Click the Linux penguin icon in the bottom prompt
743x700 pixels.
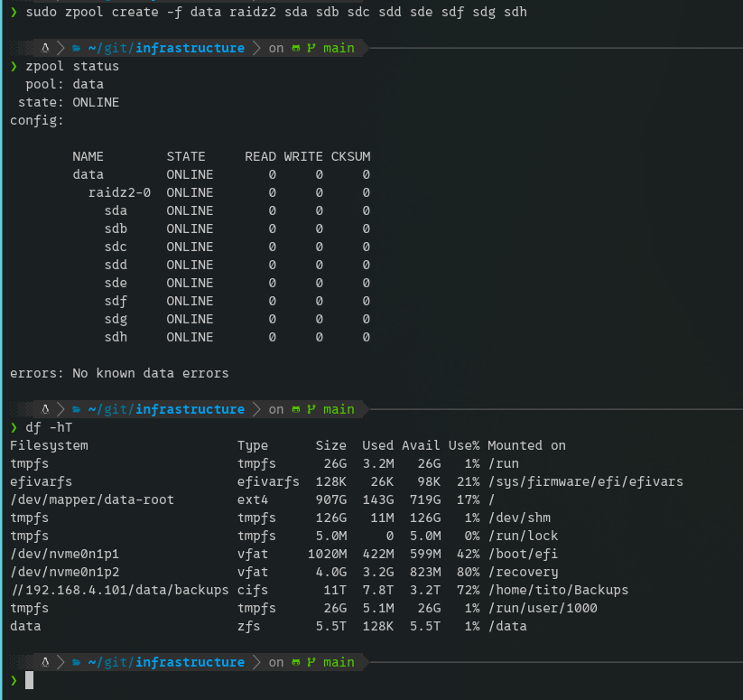coord(44,662)
